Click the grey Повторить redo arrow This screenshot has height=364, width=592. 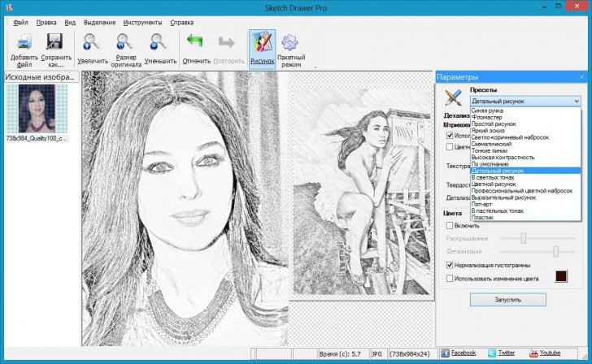pyautogui.click(x=227, y=42)
